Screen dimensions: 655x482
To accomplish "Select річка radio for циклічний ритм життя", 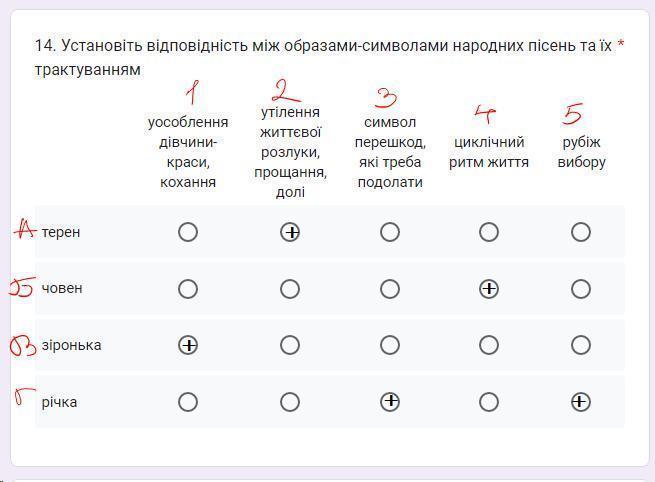I will [x=488, y=402].
